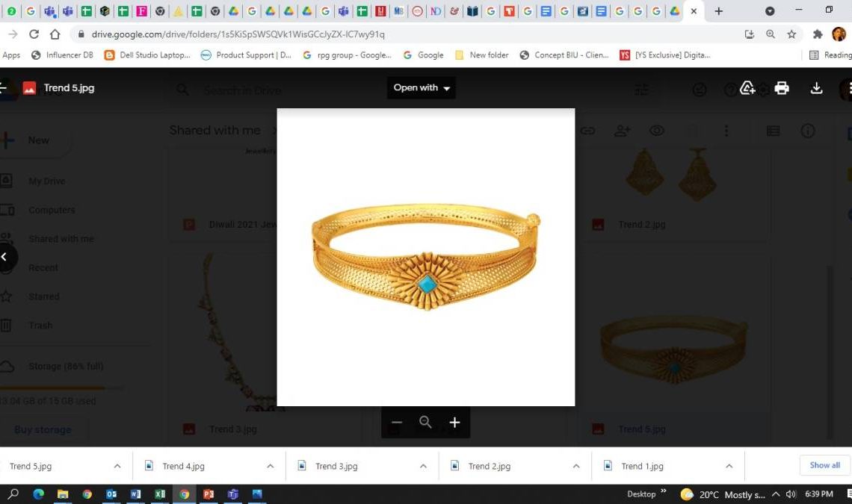Close the current browser tab
This screenshot has width=852, height=504.
click(694, 11)
